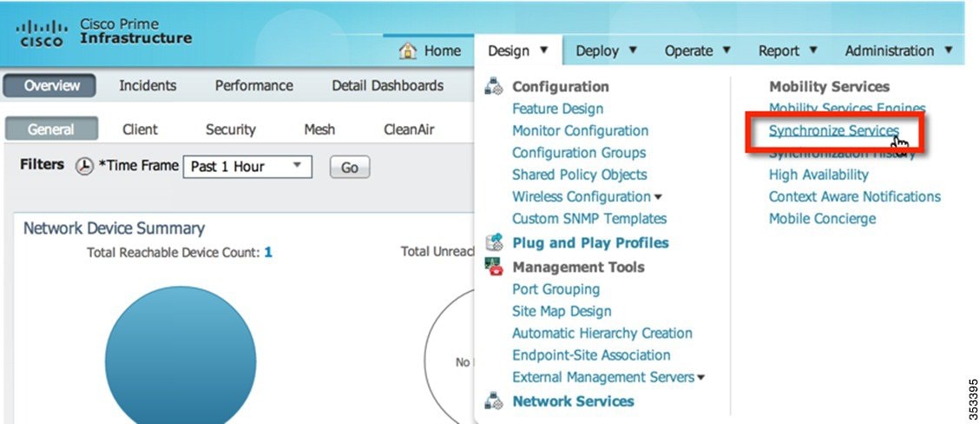Image resolution: width=980 pixels, height=424 pixels.
Task: Expand the External Management Servers submenu arrow
Action: pos(700,378)
